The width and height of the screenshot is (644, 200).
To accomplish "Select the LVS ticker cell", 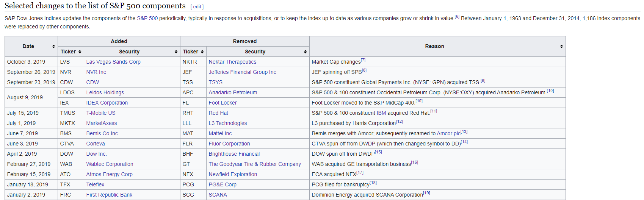I will pyautogui.click(x=71, y=62).
